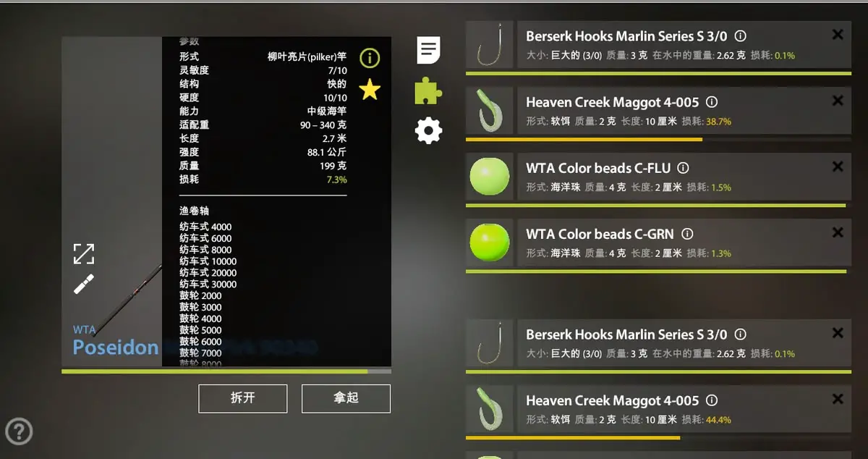Screen dimensions: 868x459
Task: Click the mass value 199 克
Action: tap(332, 166)
